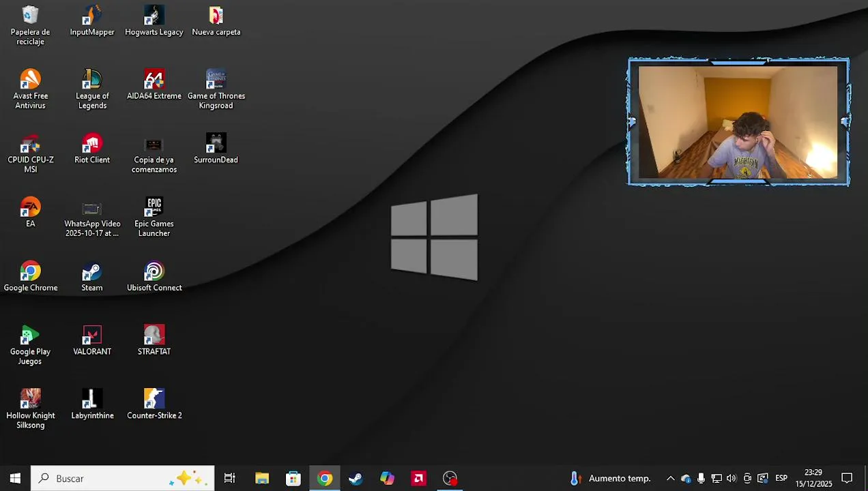Click the webcam overlay thumbnail
The width and height of the screenshot is (868, 491).
click(x=738, y=122)
